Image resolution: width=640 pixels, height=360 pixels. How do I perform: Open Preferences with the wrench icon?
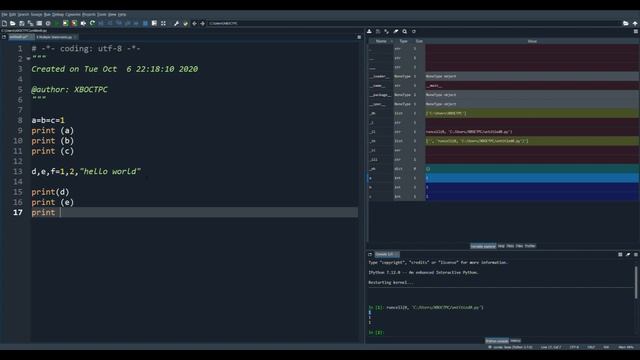point(176,23)
